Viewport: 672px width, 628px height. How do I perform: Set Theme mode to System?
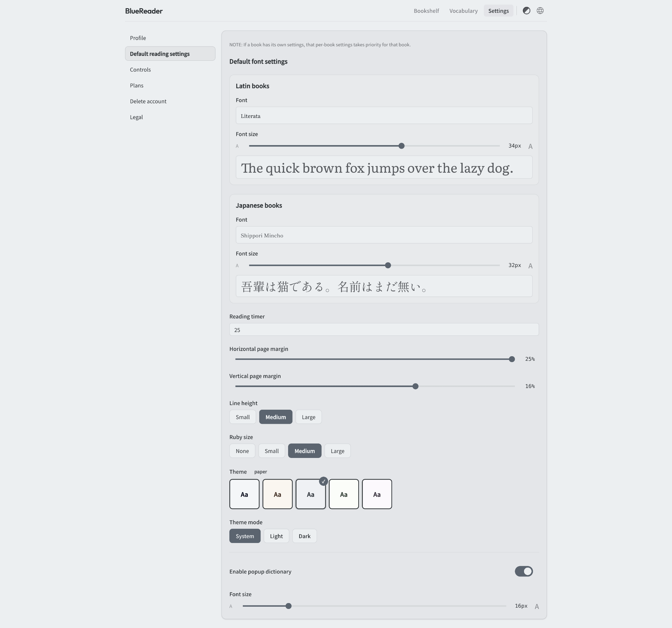[245, 536]
